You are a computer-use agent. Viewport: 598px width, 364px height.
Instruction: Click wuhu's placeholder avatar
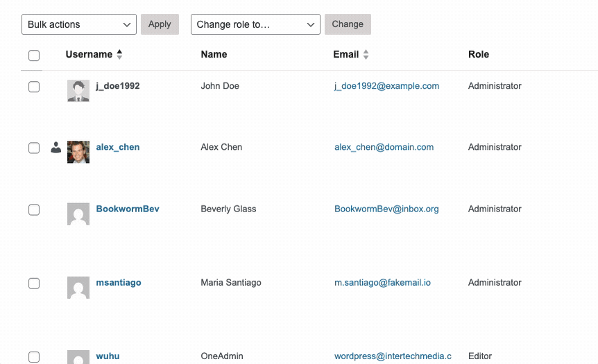tap(78, 357)
